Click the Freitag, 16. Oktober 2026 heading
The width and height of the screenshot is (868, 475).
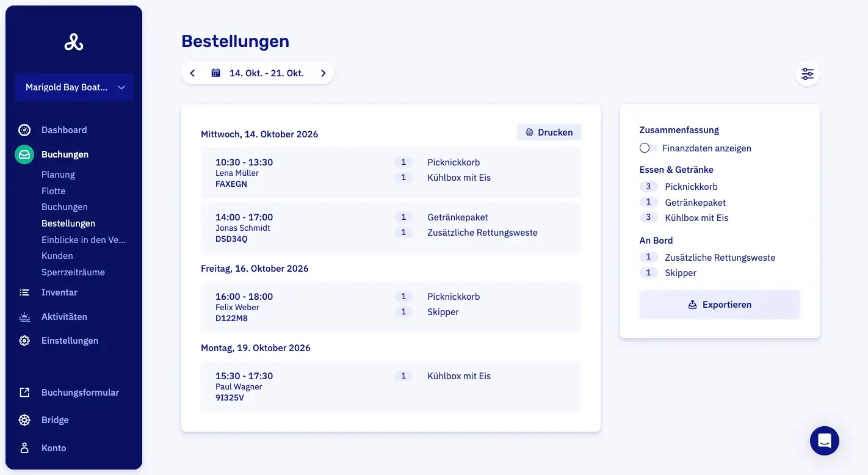coord(255,269)
